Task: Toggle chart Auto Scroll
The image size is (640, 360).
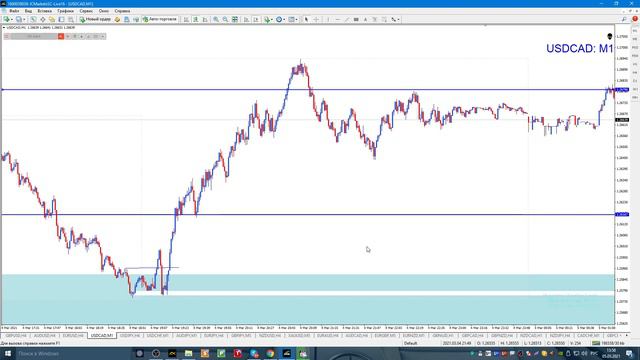Action: pyautogui.click(x=246, y=19)
